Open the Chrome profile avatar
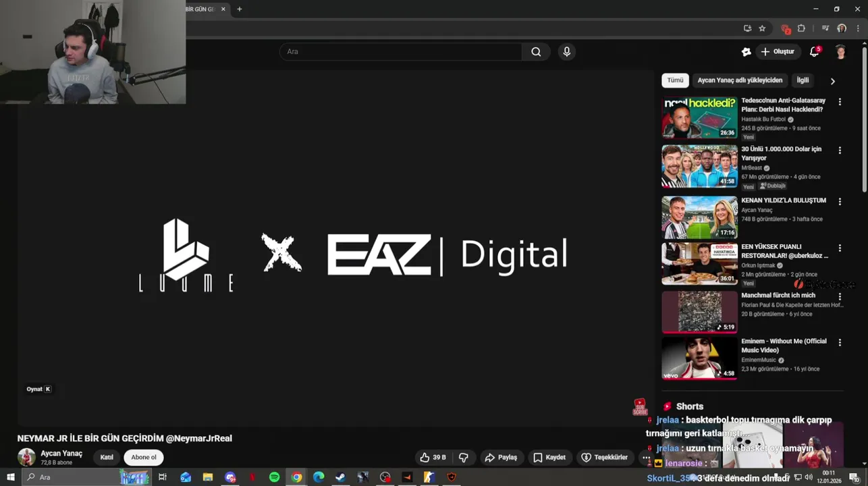 (x=841, y=28)
